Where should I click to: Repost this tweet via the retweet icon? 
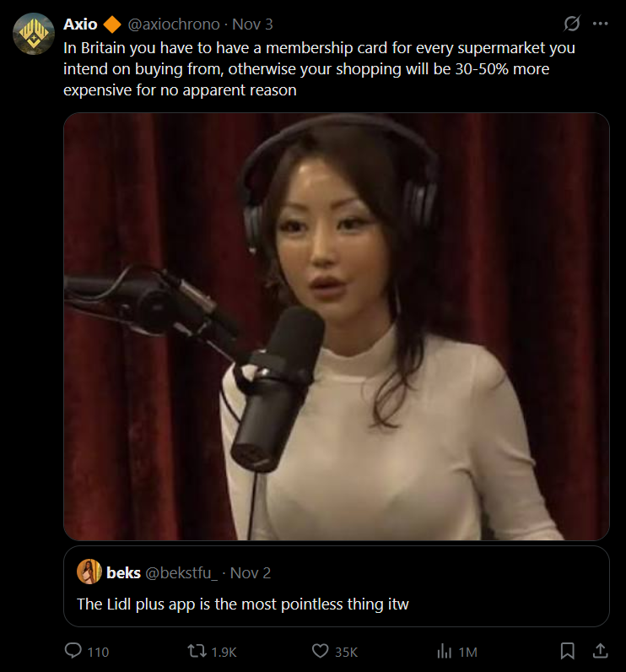click(x=197, y=651)
